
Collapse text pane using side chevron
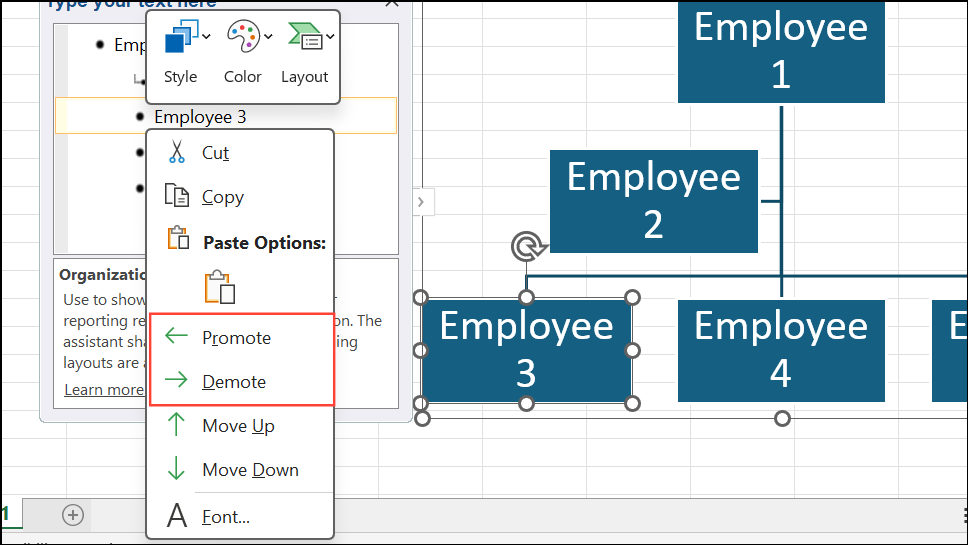(420, 202)
